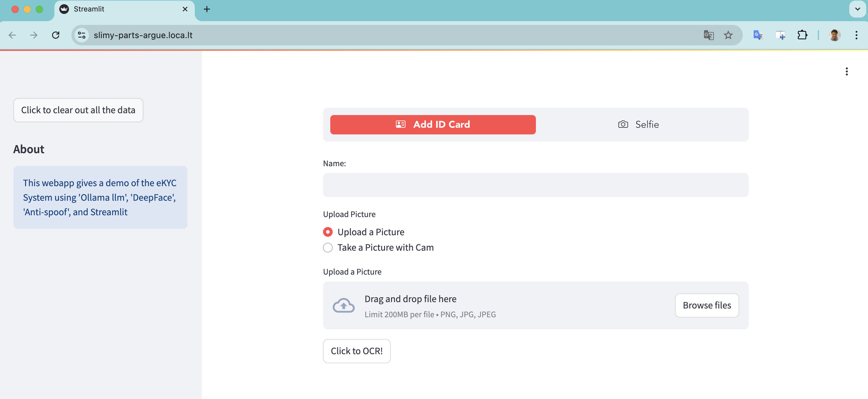The width and height of the screenshot is (868, 399).
Task: Open the Google Translate extension icon
Action: click(758, 35)
